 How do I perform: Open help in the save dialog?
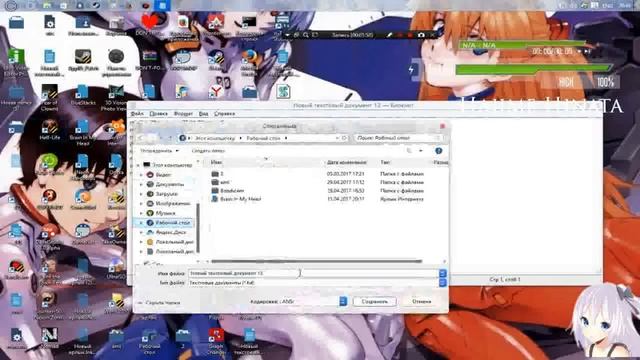pyautogui.click(x=439, y=151)
